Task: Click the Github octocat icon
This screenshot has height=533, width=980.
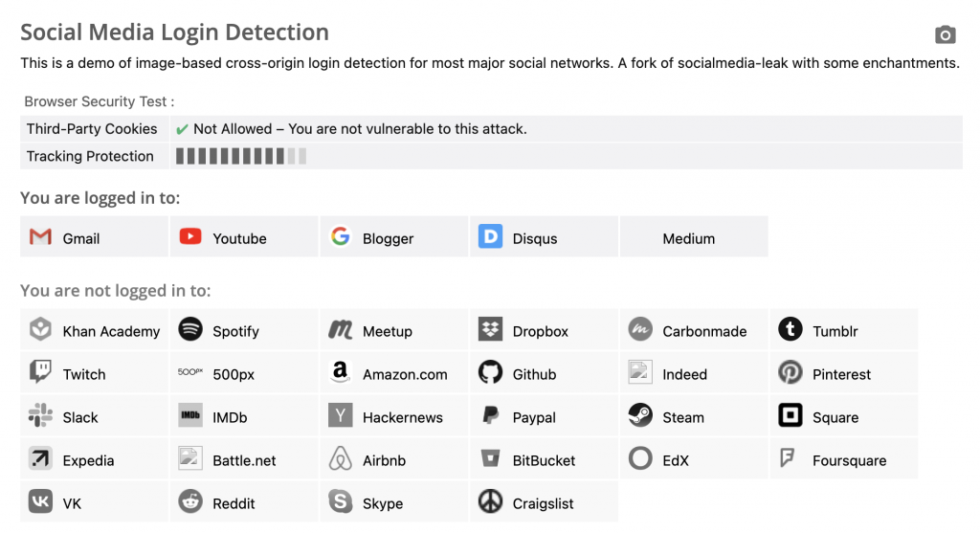Action: pos(490,373)
